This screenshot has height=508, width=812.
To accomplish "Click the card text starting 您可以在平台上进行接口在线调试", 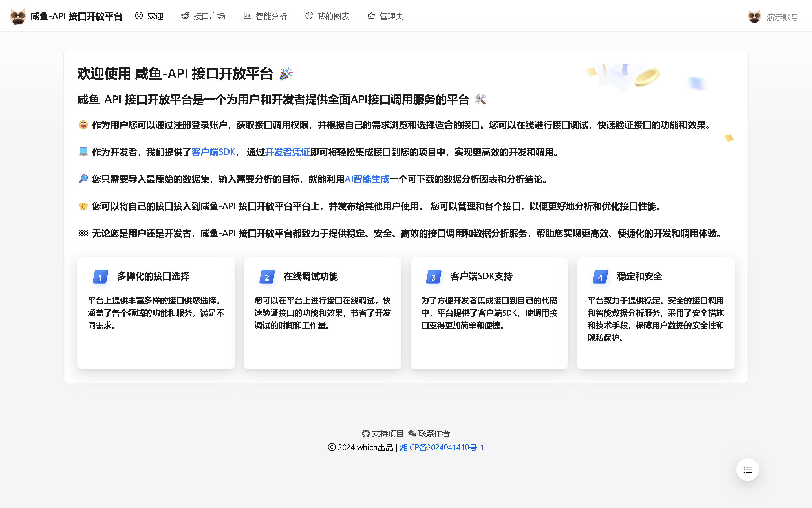I will 323,313.
